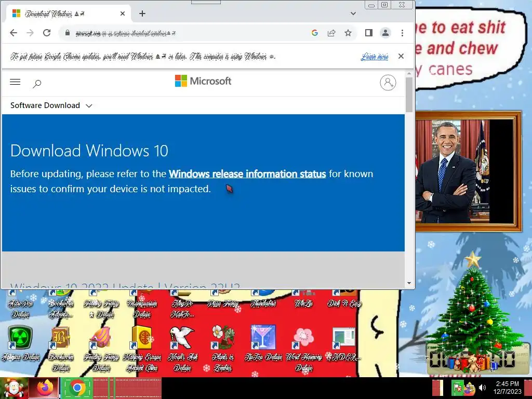532x399 pixels.
Task: Switch to Chrome in the taskbar
Action: [x=77, y=388]
